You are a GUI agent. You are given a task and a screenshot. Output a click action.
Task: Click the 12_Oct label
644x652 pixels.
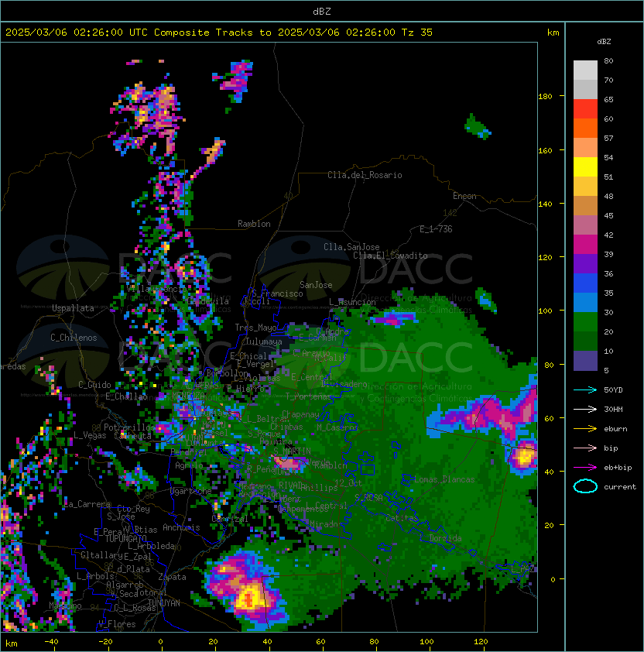[348, 482]
